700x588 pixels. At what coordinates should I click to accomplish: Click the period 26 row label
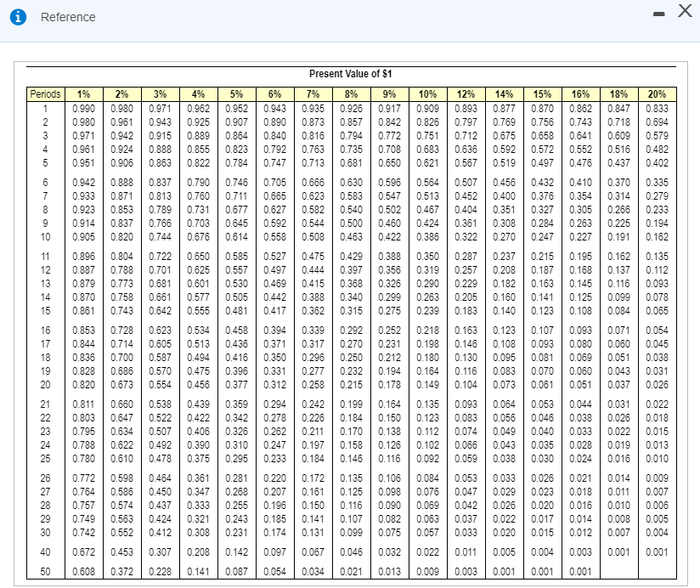tap(46, 478)
